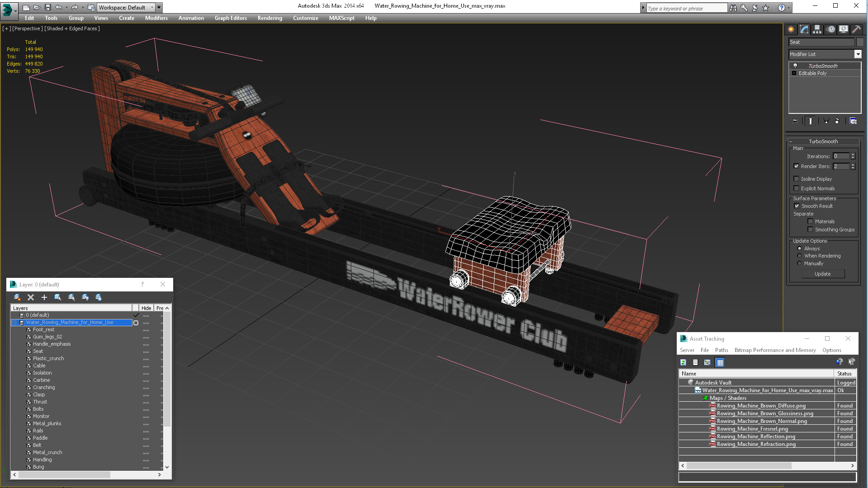Switch to the Modify command panel tab

[x=804, y=29]
